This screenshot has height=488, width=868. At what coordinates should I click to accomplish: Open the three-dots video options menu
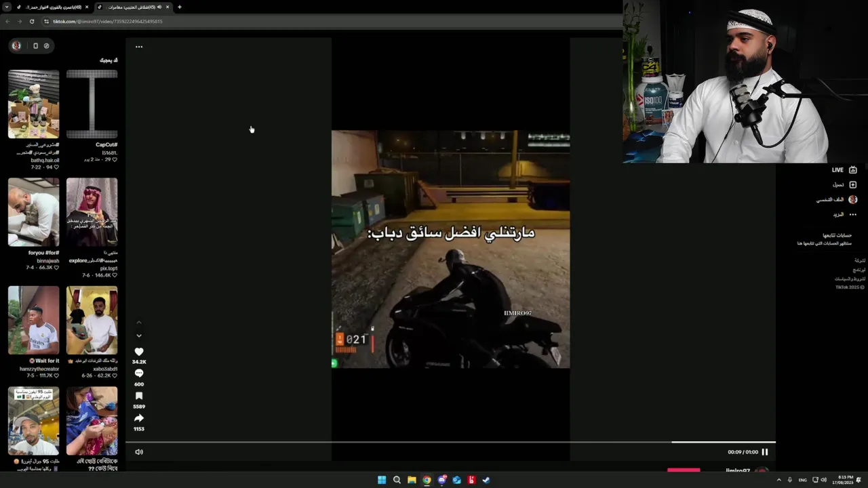[x=139, y=47]
